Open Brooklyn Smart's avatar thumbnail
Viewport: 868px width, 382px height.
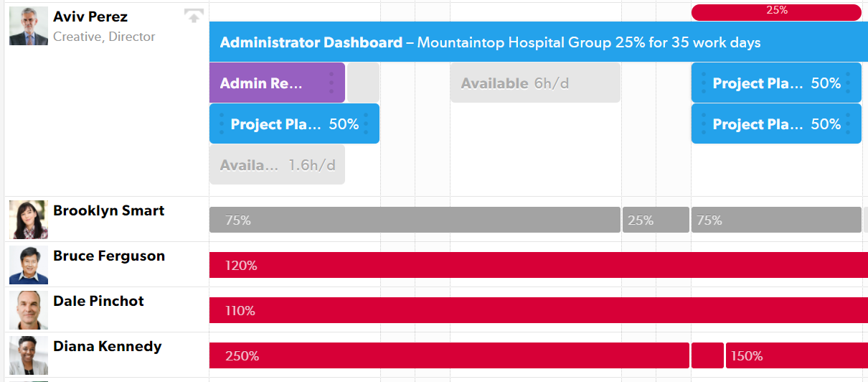pos(29,220)
